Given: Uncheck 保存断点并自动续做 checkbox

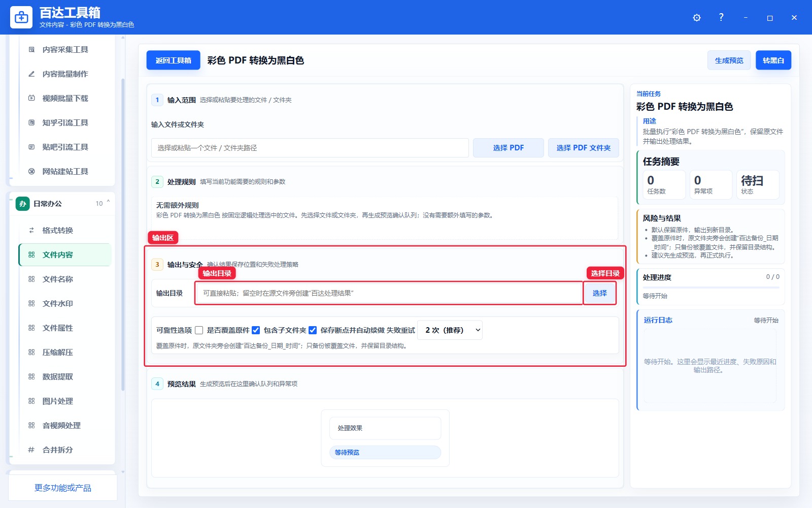Looking at the screenshot, I should click(313, 330).
